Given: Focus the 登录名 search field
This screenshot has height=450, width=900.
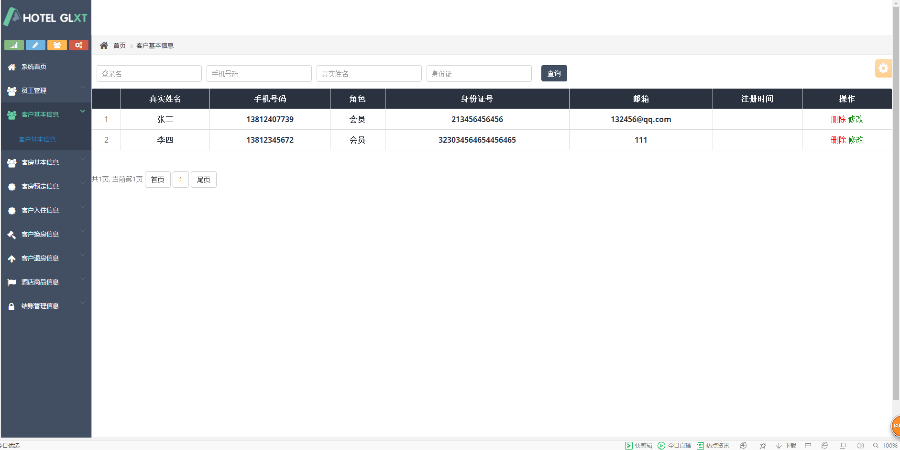Looking at the screenshot, I should (x=149, y=73).
